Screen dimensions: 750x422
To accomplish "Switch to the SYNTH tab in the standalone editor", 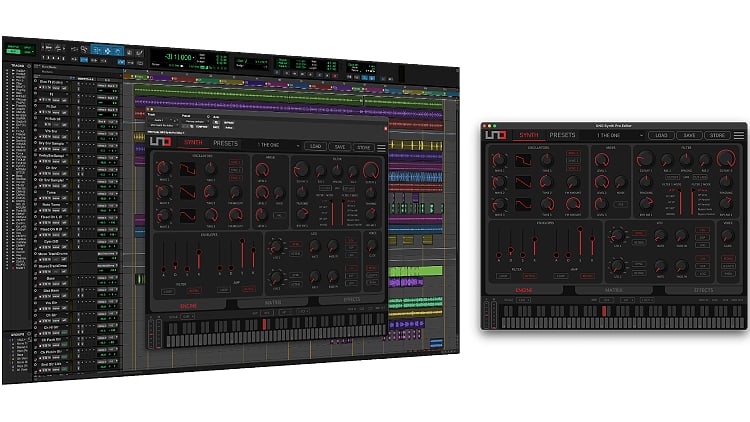I will (x=529, y=135).
